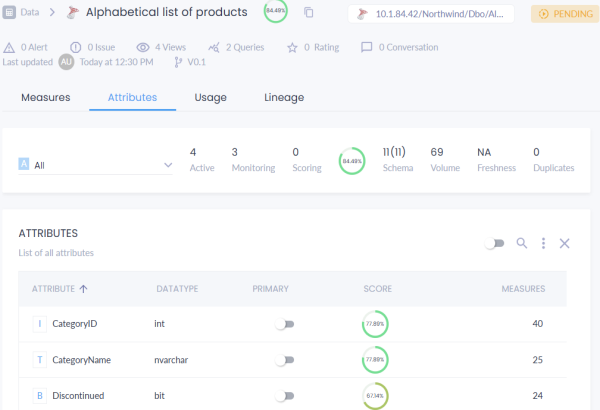Toggle the switch in Attributes header

point(494,243)
